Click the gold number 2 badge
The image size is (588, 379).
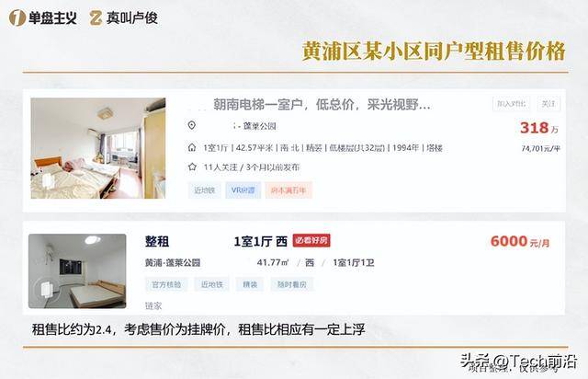click(96, 17)
